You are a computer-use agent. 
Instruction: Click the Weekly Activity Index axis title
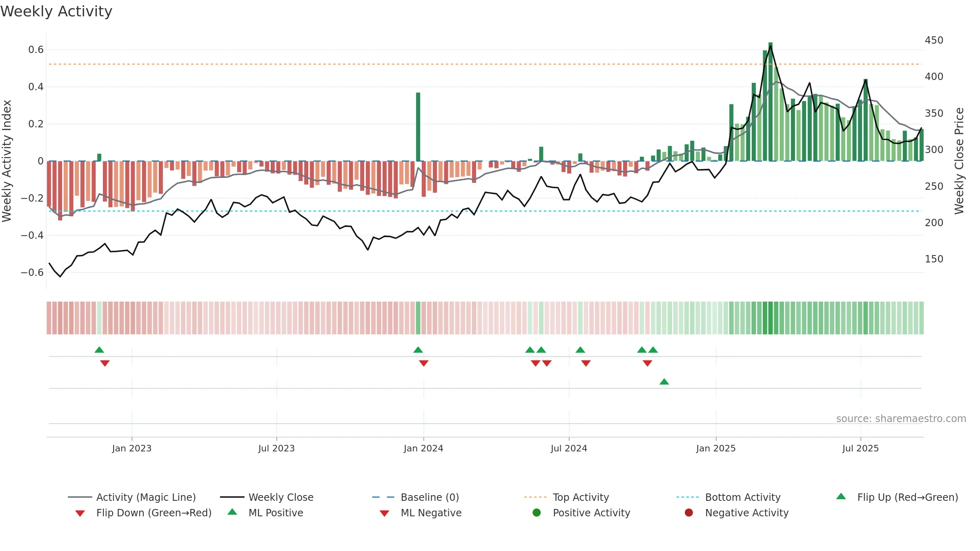pyautogui.click(x=7, y=161)
